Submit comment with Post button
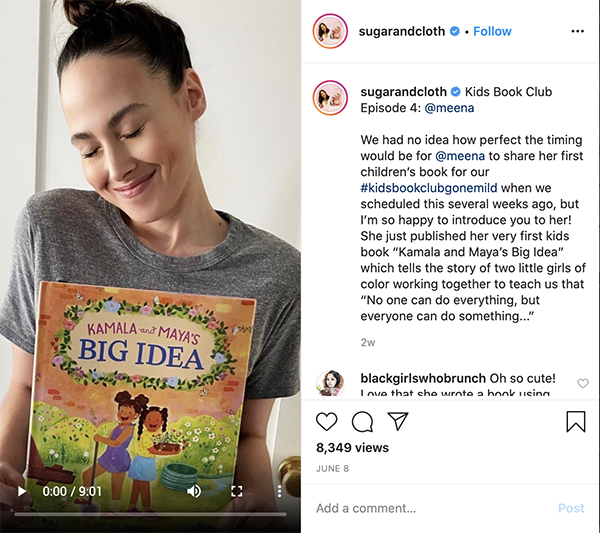 571,508
